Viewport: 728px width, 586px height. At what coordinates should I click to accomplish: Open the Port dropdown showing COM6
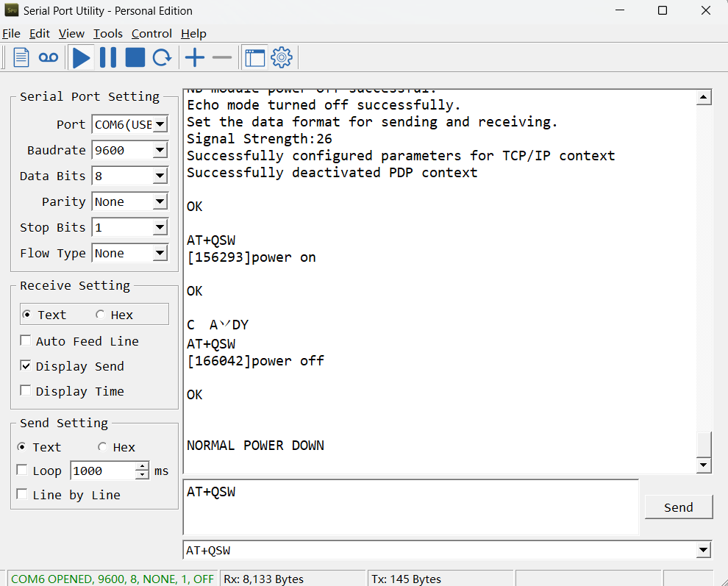[x=160, y=124]
